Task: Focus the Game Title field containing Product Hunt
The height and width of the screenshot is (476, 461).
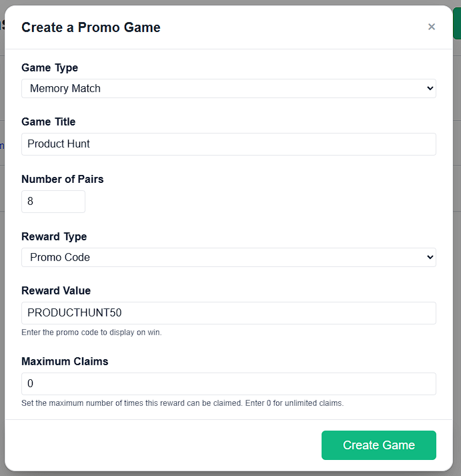Action: 229,144
